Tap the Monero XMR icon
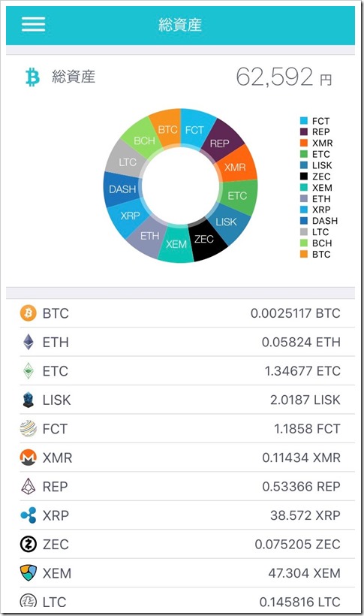This screenshot has width=364, height=616. point(29,457)
